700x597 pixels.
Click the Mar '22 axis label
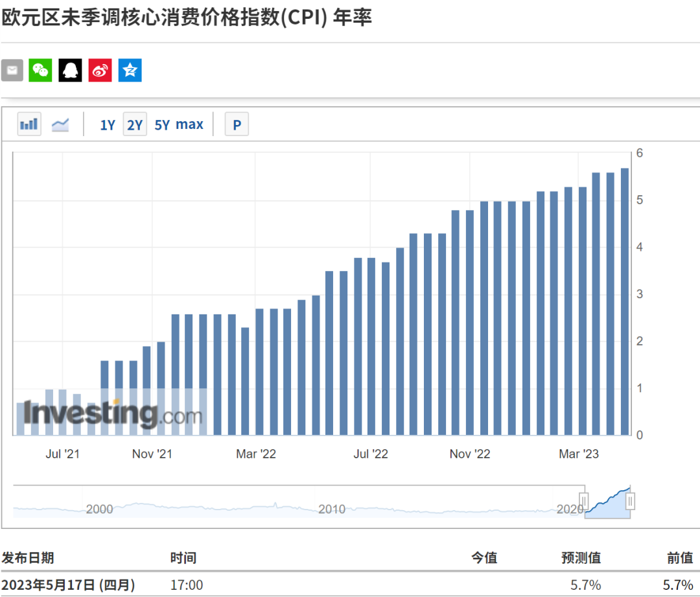tap(256, 454)
